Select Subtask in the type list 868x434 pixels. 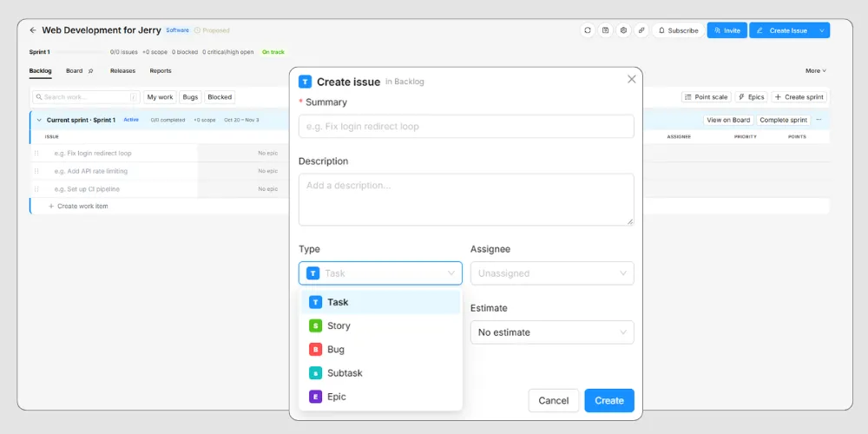[x=380, y=373]
